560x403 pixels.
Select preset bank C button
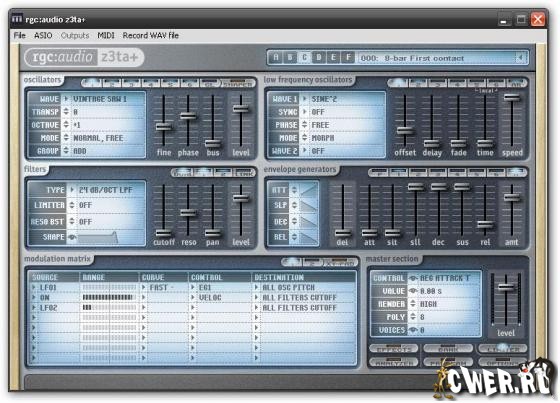coord(304,57)
